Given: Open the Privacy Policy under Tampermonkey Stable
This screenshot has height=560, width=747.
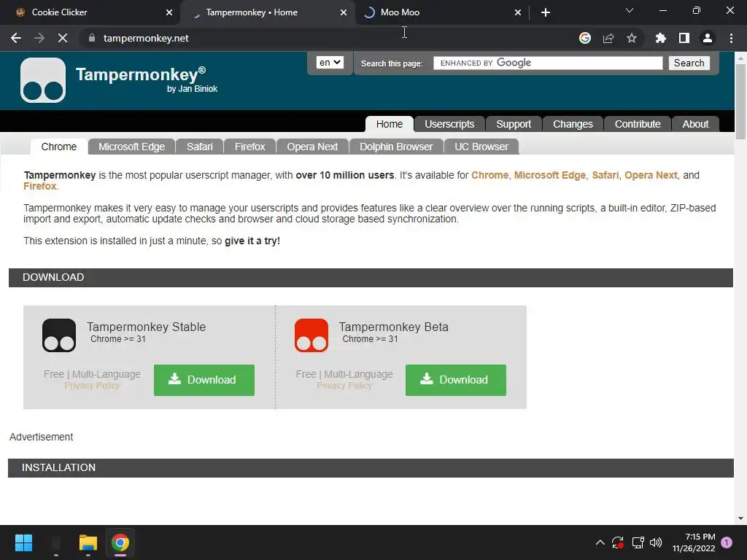Looking at the screenshot, I should (92, 386).
